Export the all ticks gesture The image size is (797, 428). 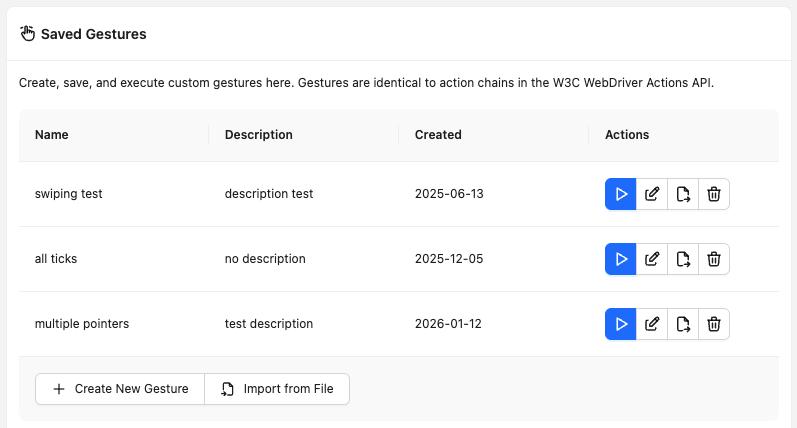[x=683, y=259]
